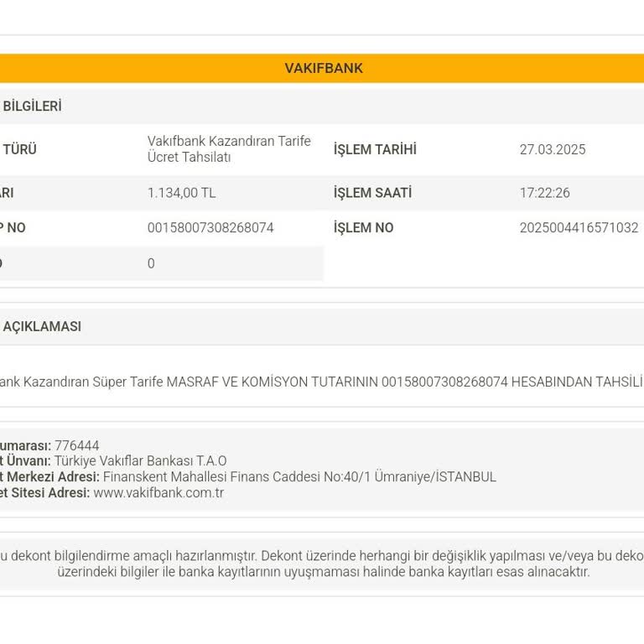The height and width of the screenshot is (644, 644).
Task: Select 'Vakıfbank Kazandıran Tarife Ücret Tahsilatı' text
Action: point(229,149)
